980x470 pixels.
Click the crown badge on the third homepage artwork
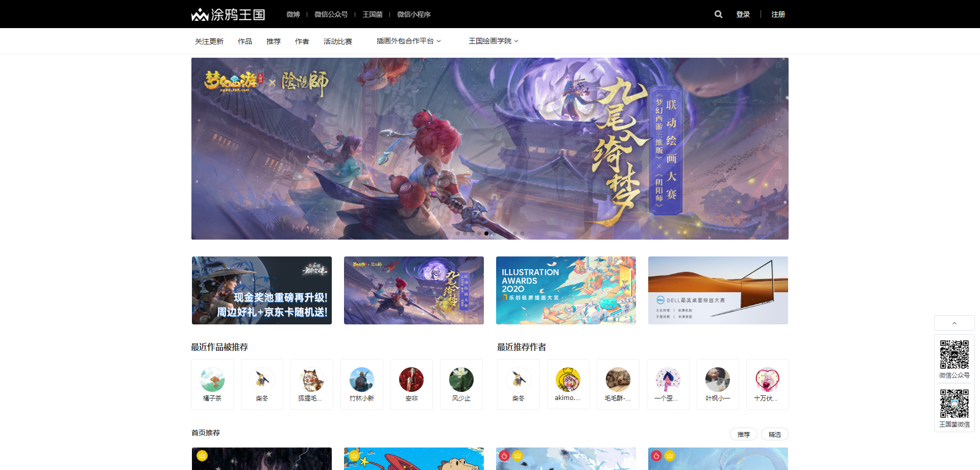[x=518, y=456]
